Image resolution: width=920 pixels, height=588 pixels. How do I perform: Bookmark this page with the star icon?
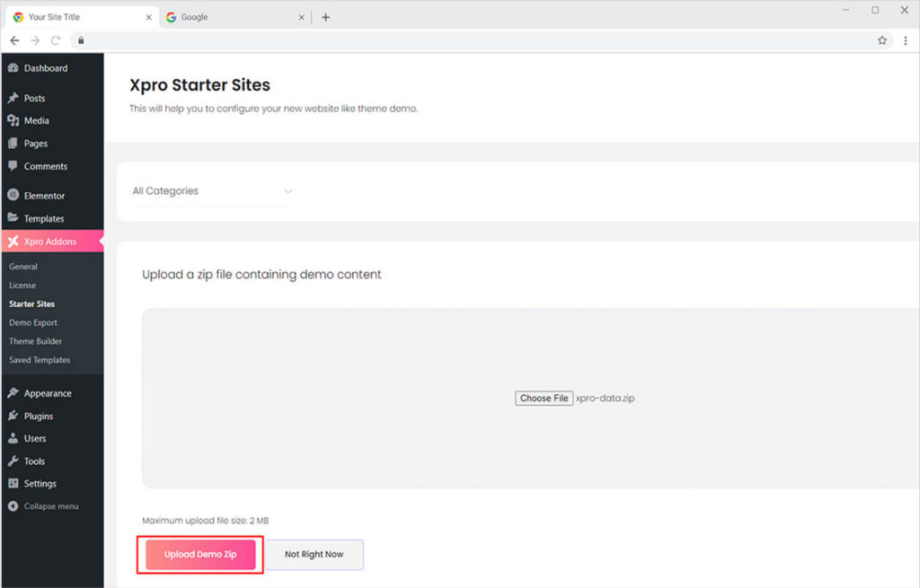click(x=882, y=40)
